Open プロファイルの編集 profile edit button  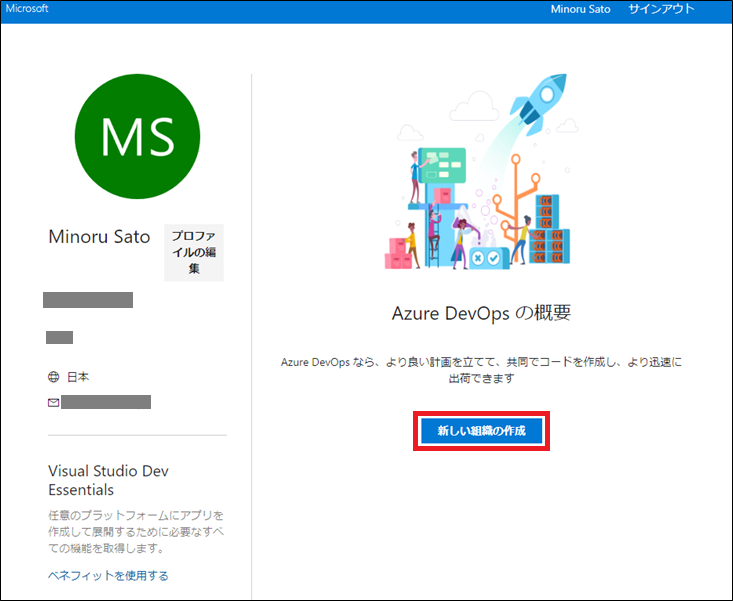[194, 252]
